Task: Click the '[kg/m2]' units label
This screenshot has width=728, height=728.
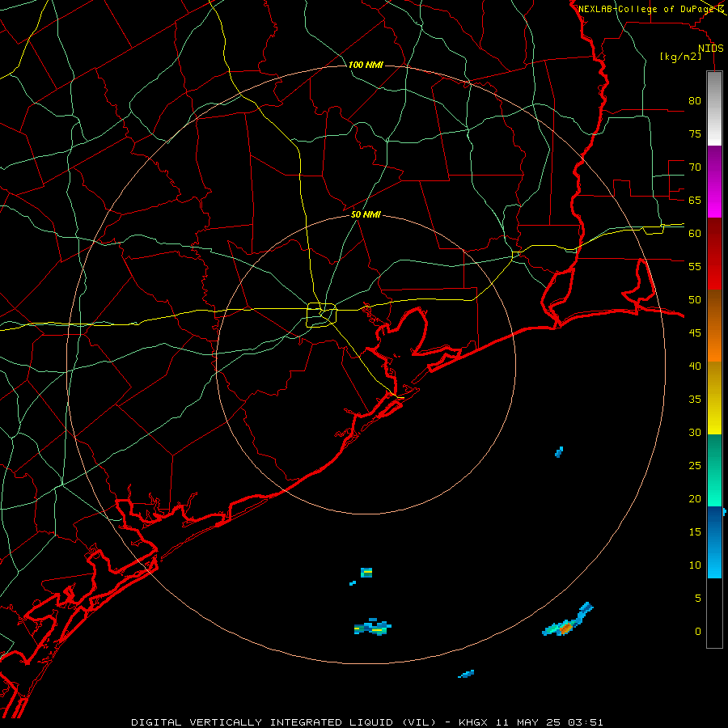Action: point(680,57)
